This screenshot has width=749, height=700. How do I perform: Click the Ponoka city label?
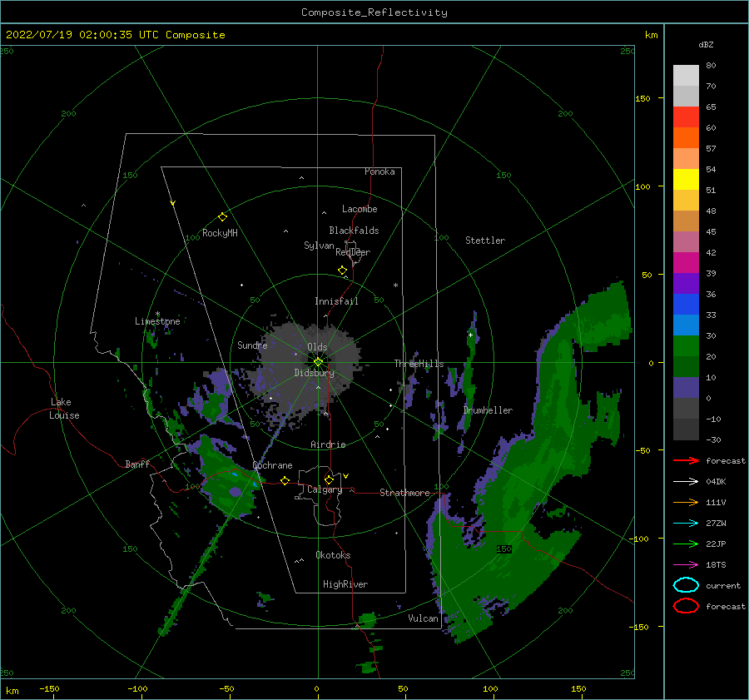(379, 171)
